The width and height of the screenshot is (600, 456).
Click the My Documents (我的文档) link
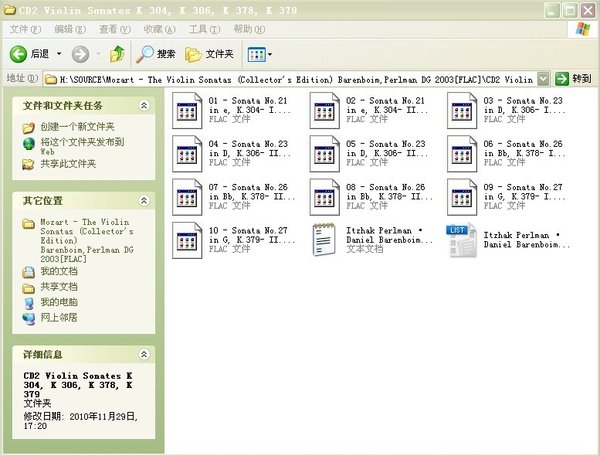pos(58,271)
